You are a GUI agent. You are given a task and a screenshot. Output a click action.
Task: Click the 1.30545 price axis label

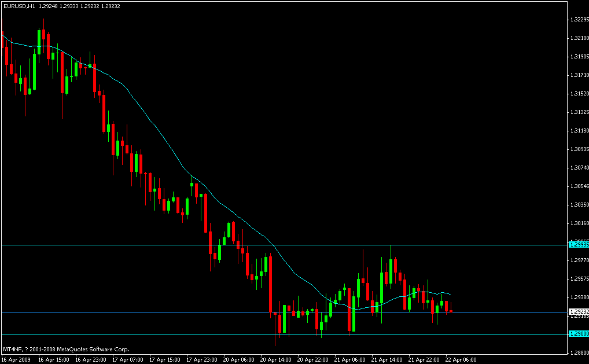point(579,186)
